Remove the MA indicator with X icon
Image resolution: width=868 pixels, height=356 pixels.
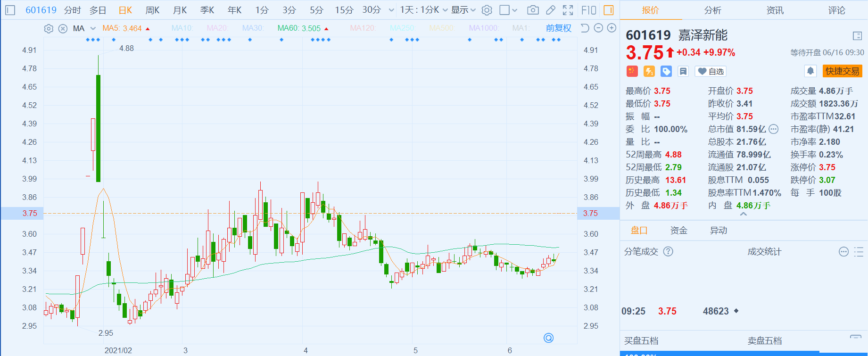click(63, 29)
